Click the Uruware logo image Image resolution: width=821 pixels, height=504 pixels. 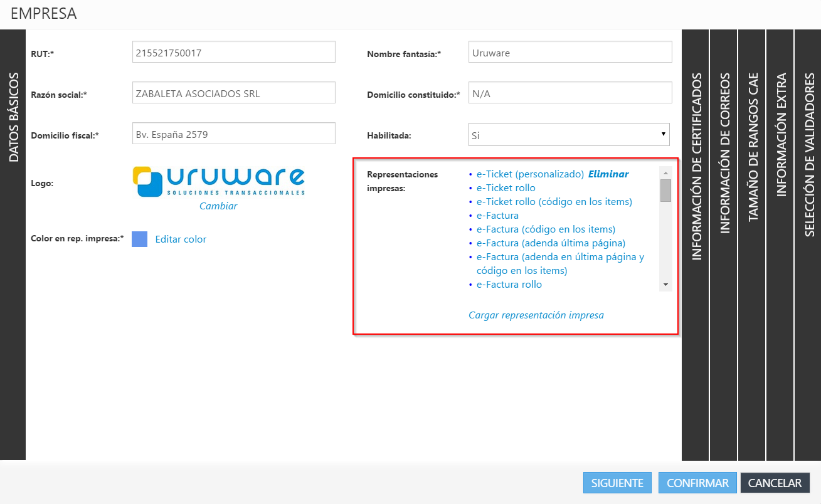219,181
